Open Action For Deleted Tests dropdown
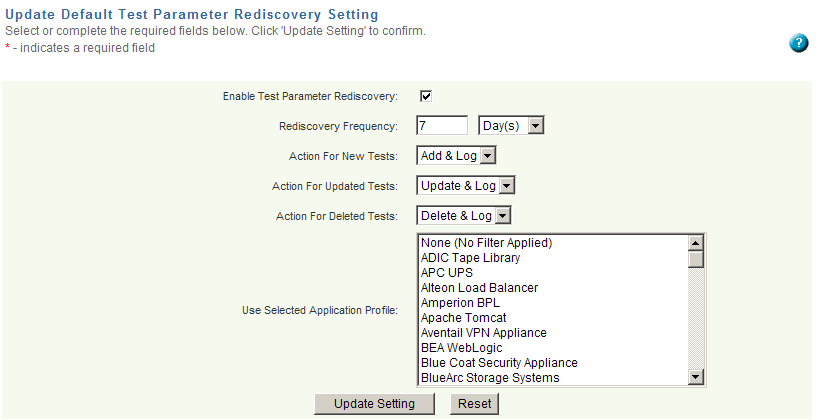This screenshot has height=420, width=816. point(464,216)
